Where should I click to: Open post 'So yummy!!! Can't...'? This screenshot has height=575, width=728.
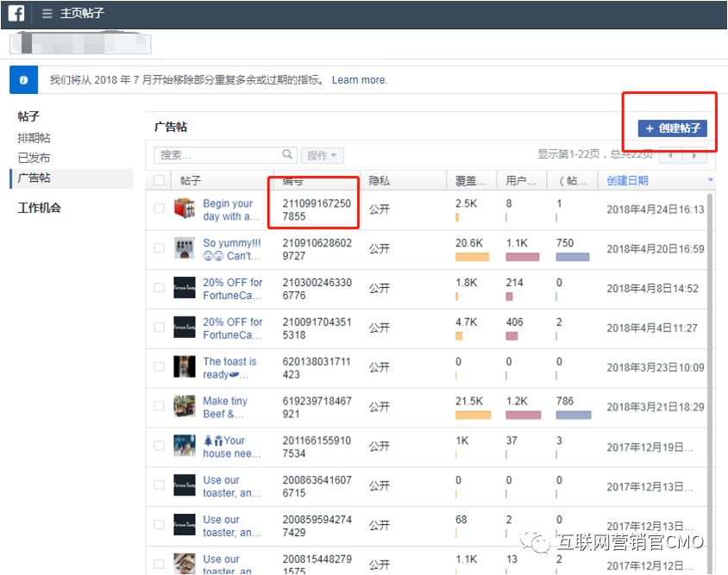(x=232, y=249)
